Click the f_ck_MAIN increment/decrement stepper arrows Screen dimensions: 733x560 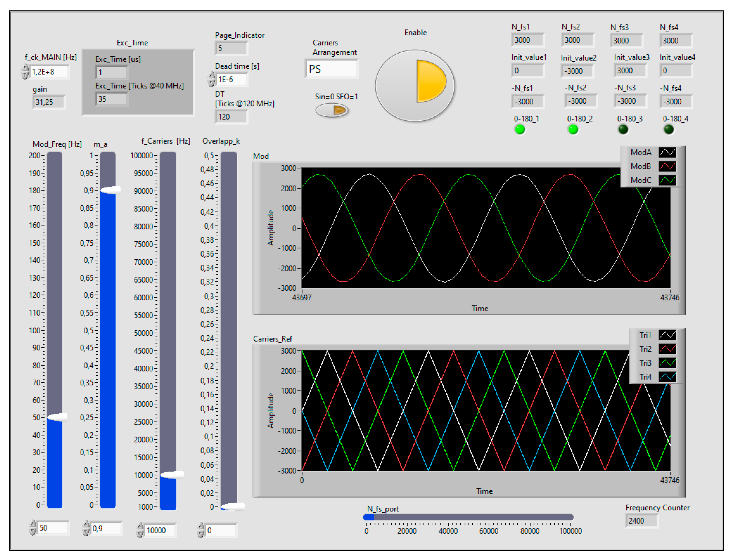pyautogui.click(x=25, y=72)
